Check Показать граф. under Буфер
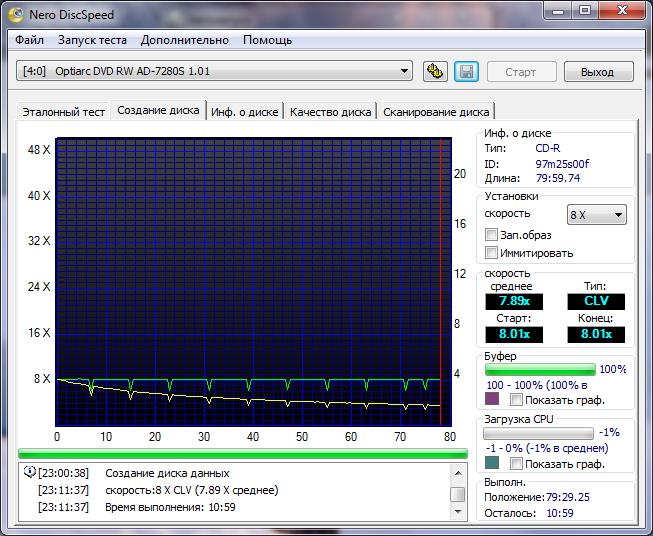The width and height of the screenshot is (653, 536). pos(516,399)
